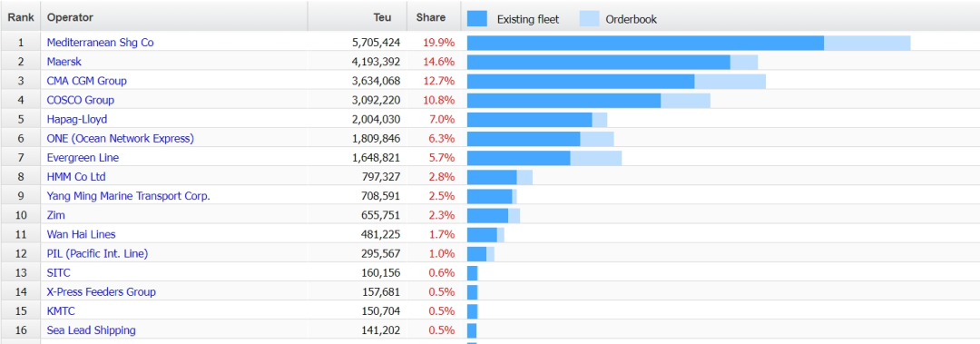
Task: Open Mediterranean Shg Co operator link
Action: click(x=100, y=43)
